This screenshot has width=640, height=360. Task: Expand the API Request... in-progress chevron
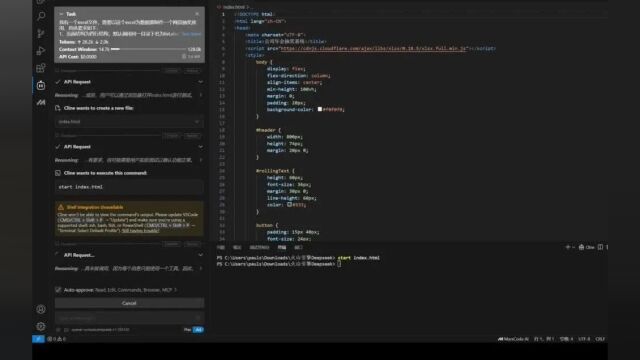pos(200,255)
